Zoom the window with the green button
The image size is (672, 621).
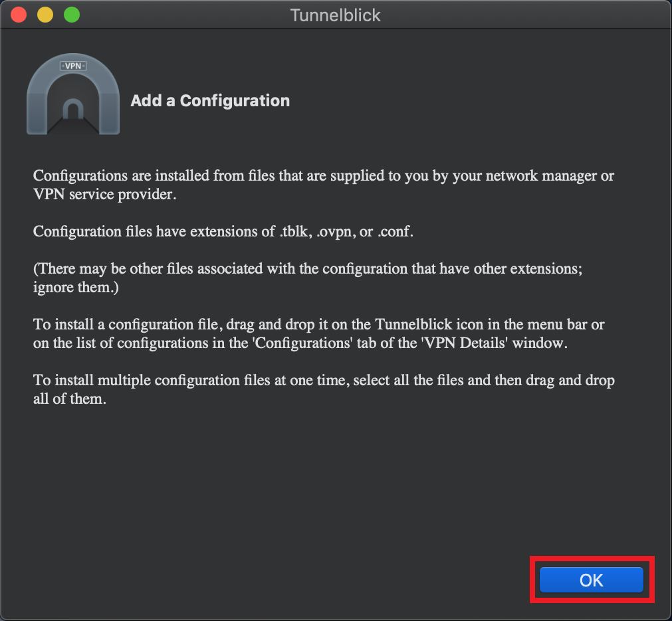[72, 15]
